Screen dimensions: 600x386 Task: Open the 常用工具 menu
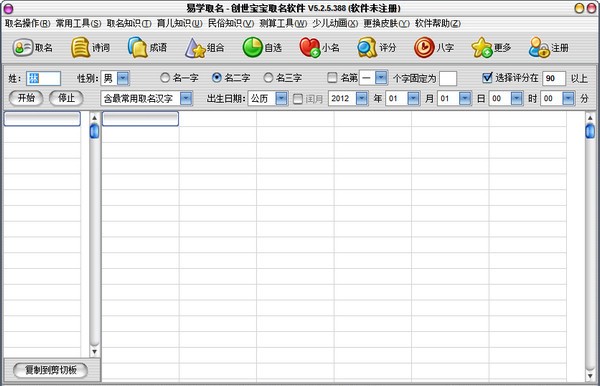(78, 23)
